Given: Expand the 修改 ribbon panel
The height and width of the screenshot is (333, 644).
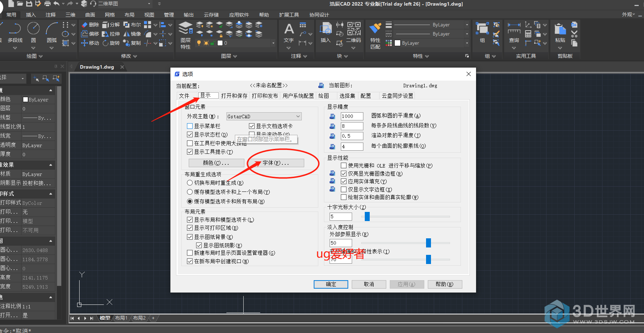Looking at the screenshot, I should (x=129, y=56).
